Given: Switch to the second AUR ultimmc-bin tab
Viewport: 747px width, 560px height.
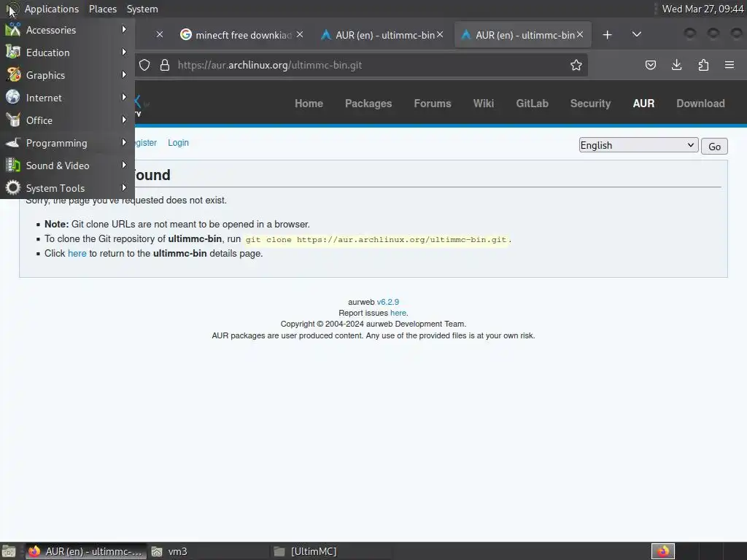Looking at the screenshot, I should 384,35.
